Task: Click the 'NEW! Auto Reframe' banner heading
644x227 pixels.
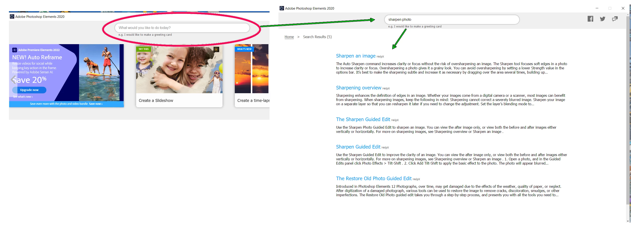Action: [x=37, y=57]
